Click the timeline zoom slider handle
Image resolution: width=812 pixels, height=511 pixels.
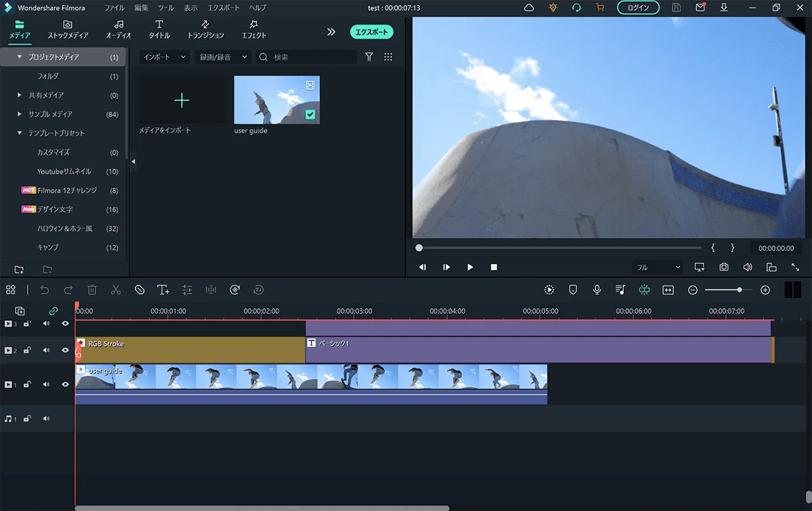[x=740, y=290]
